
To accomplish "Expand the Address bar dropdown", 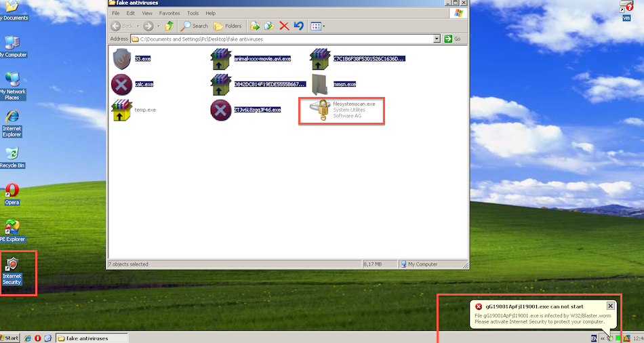I will [x=437, y=39].
